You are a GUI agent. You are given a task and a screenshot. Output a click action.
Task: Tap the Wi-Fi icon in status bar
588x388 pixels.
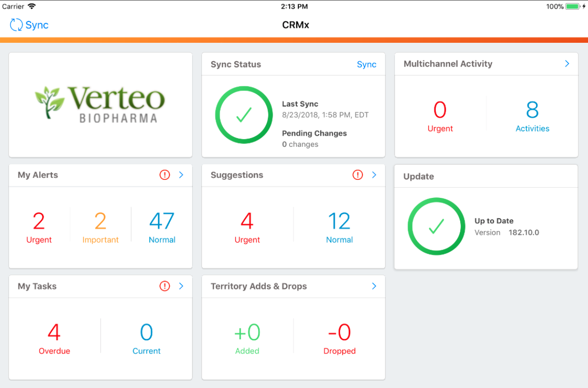(32, 6)
